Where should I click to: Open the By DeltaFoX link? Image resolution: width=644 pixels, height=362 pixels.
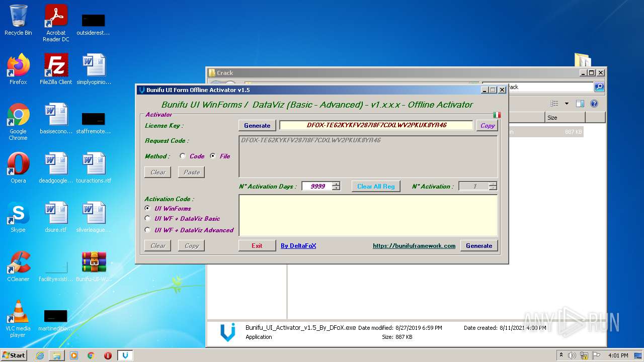298,246
